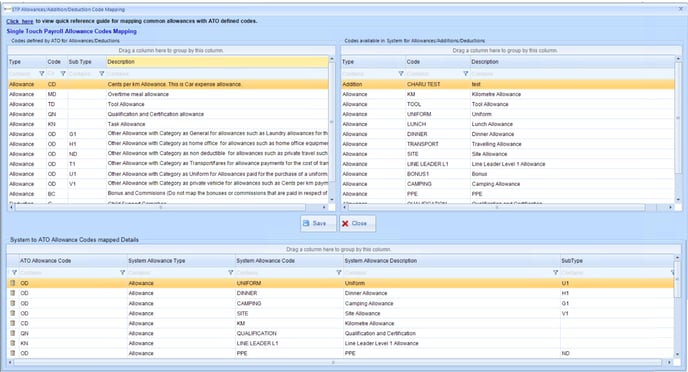Select ATO row with Sub Type T1

168,164
